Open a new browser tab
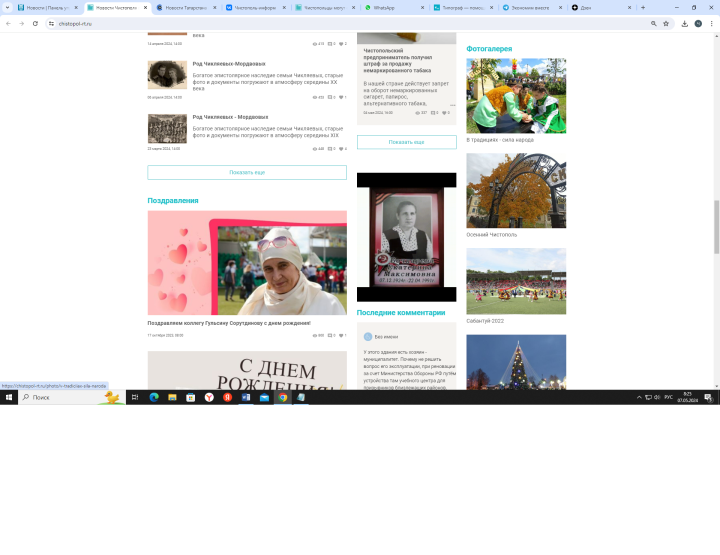Screen dimensions: 720x555 643,7
